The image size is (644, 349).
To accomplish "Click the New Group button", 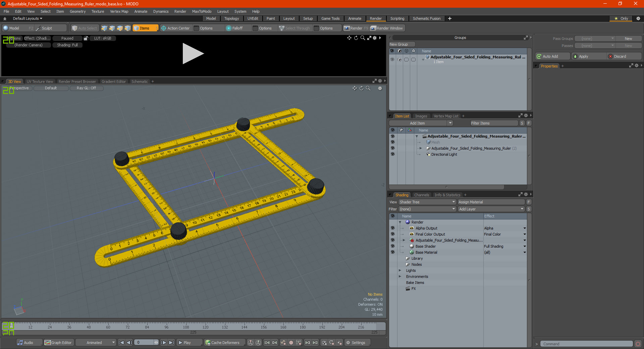I will point(402,44).
